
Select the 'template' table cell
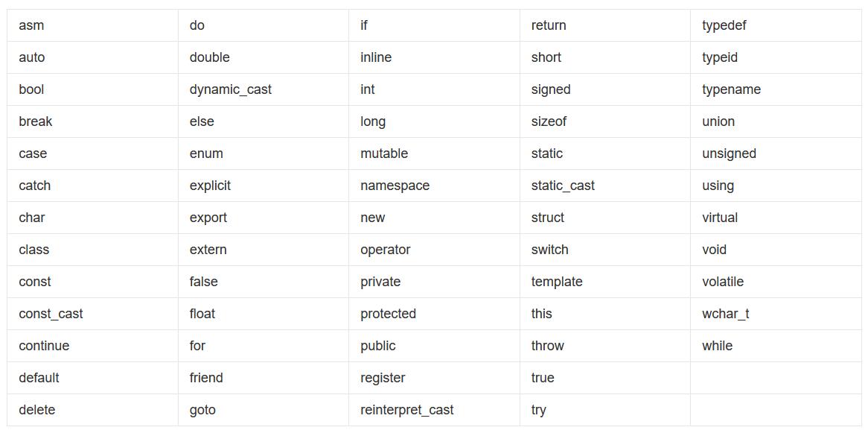coord(605,282)
